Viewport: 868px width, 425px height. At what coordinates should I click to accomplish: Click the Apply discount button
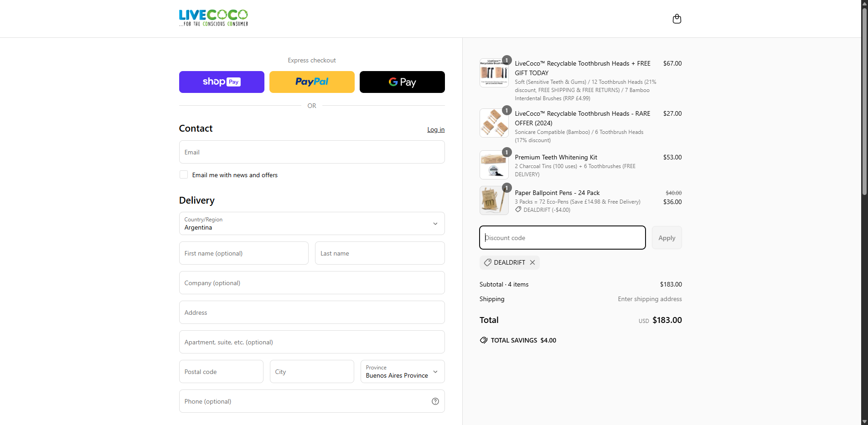666,238
